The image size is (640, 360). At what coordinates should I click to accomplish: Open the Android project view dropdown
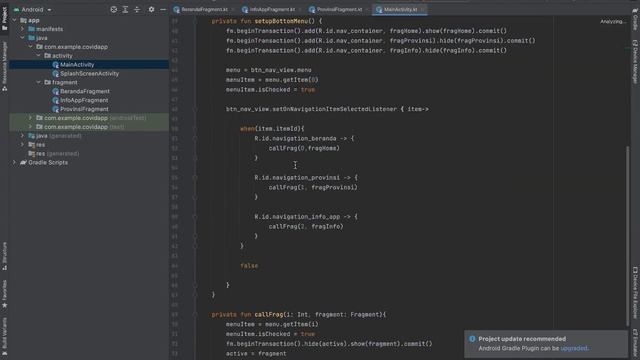coord(32,9)
